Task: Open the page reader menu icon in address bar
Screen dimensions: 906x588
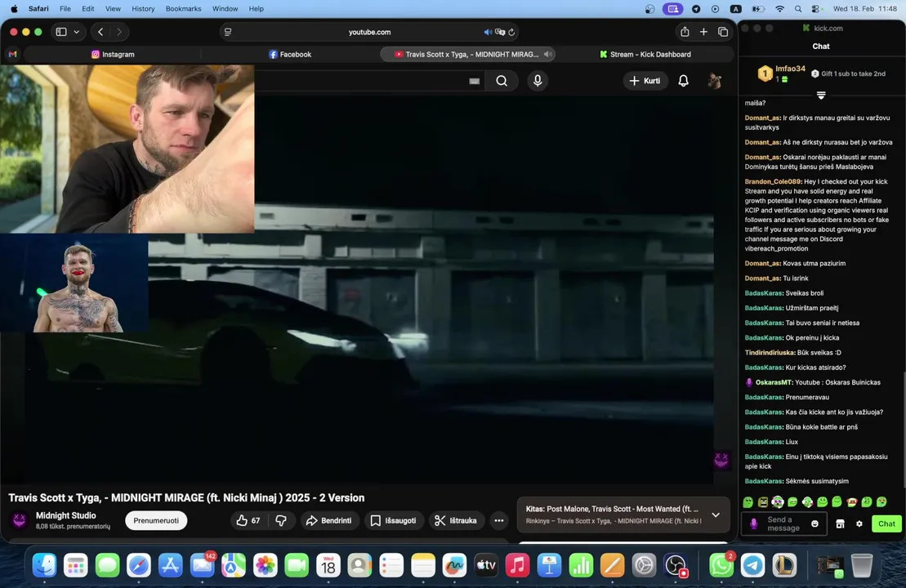Action: click(228, 33)
